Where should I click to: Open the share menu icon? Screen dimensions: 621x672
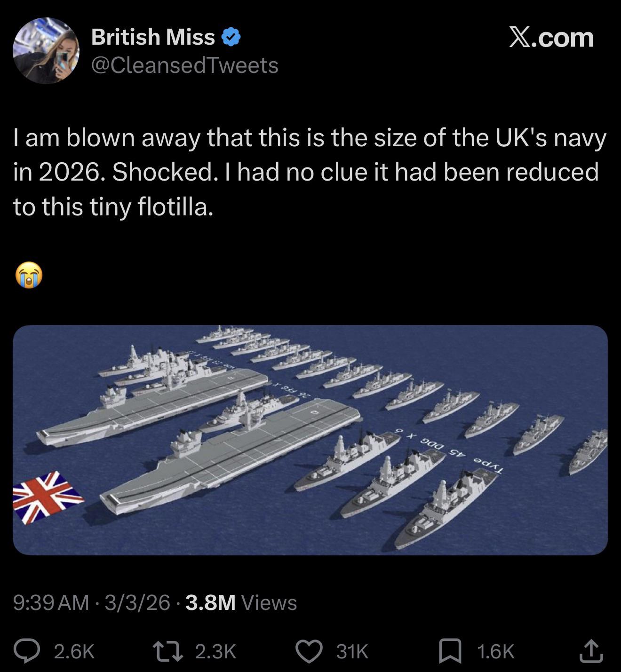tap(591, 651)
